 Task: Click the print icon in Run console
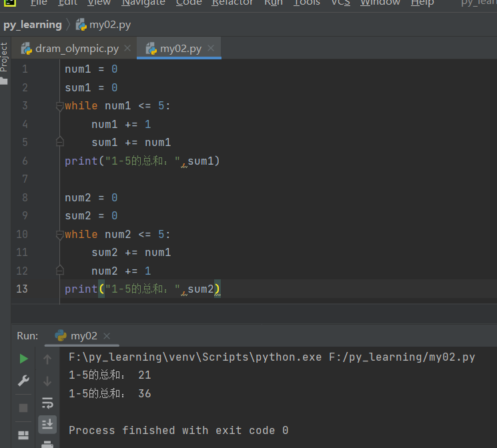pyautogui.click(x=47, y=444)
